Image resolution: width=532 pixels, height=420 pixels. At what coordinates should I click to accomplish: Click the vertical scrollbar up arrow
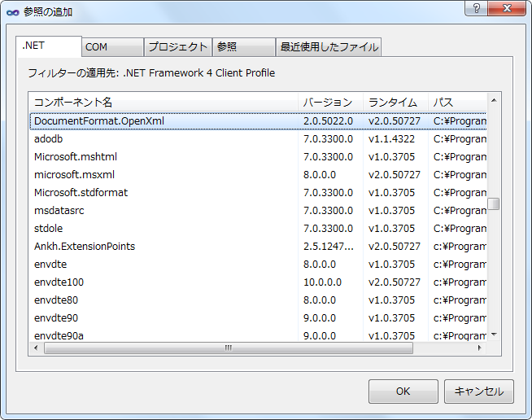pos(494,99)
